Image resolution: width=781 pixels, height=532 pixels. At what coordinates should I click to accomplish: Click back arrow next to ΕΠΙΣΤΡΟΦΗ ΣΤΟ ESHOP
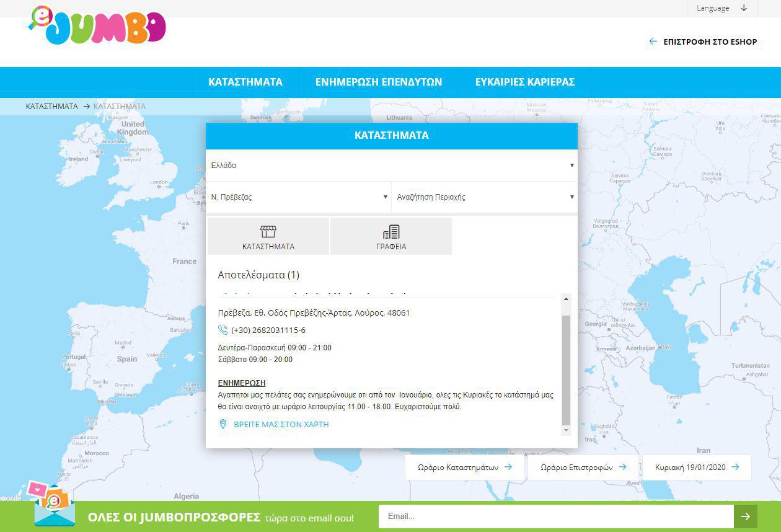(x=653, y=42)
